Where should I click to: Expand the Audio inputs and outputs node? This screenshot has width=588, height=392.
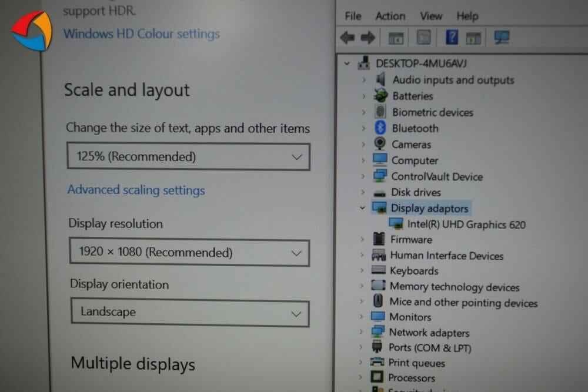click(x=364, y=80)
